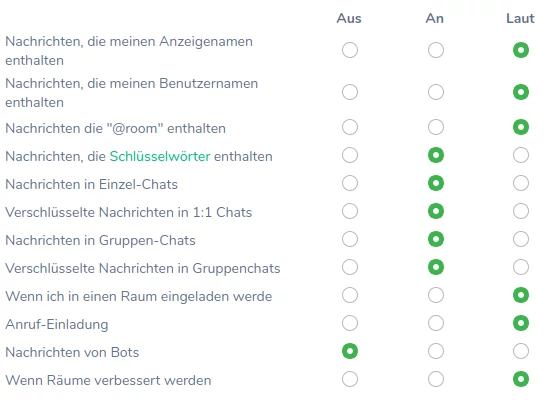Set Benutzernamen messages to Aus

pyautogui.click(x=350, y=92)
